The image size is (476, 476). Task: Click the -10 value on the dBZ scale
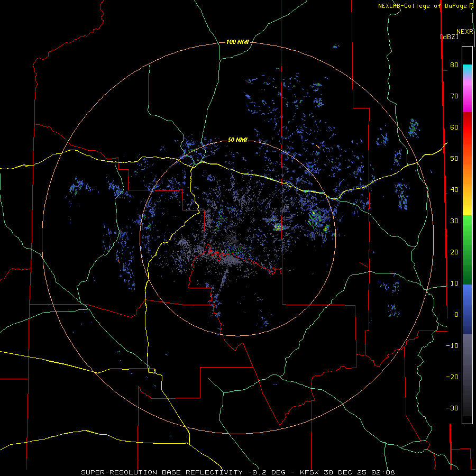(452, 346)
